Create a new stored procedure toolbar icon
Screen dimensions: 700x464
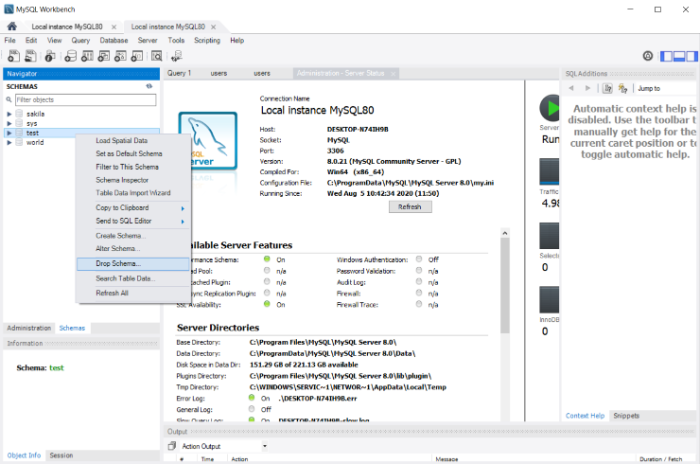point(120,56)
